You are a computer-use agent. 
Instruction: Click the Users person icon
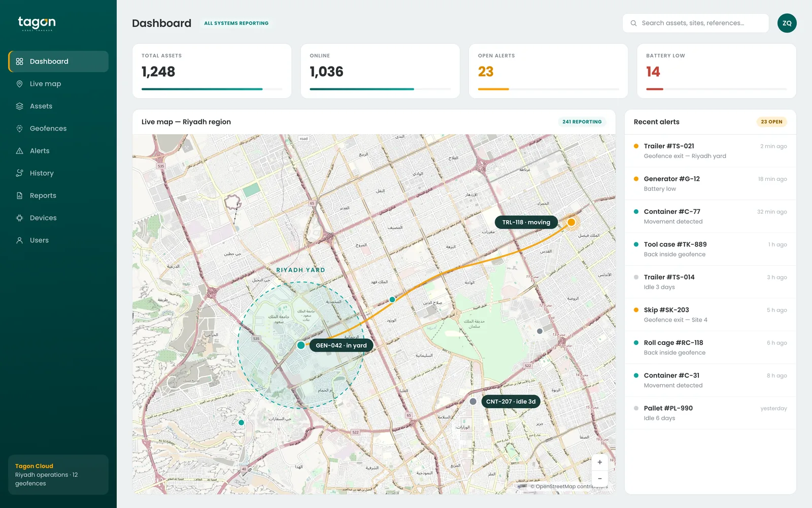pos(19,240)
